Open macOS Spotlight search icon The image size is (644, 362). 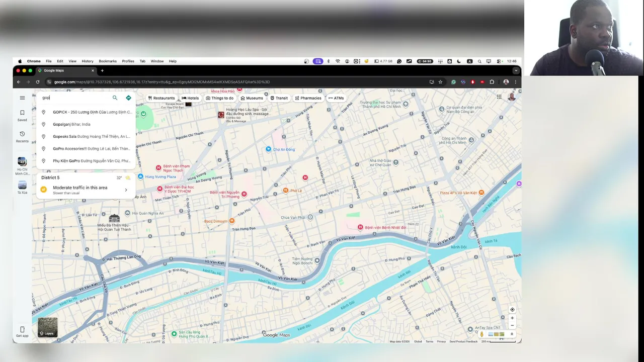coord(479,61)
